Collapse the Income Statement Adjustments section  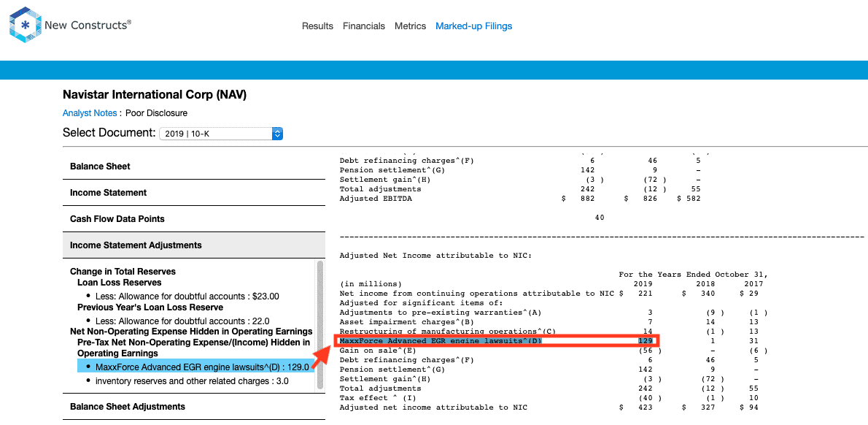point(194,245)
